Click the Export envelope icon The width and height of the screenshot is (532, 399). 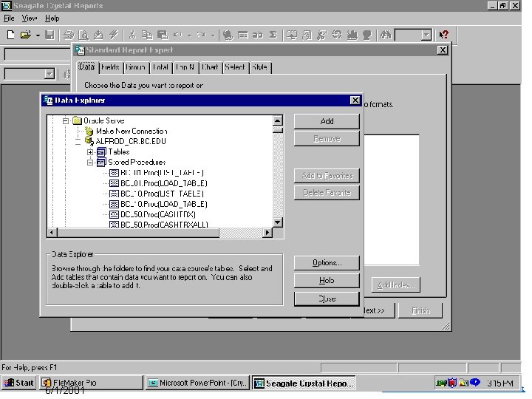tap(98, 35)
